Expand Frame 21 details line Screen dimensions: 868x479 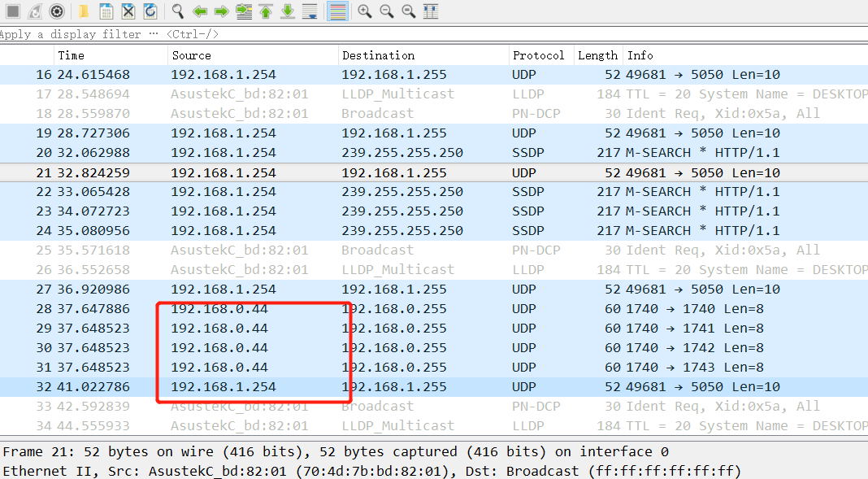pyautogui.click(x=434, y=452)
